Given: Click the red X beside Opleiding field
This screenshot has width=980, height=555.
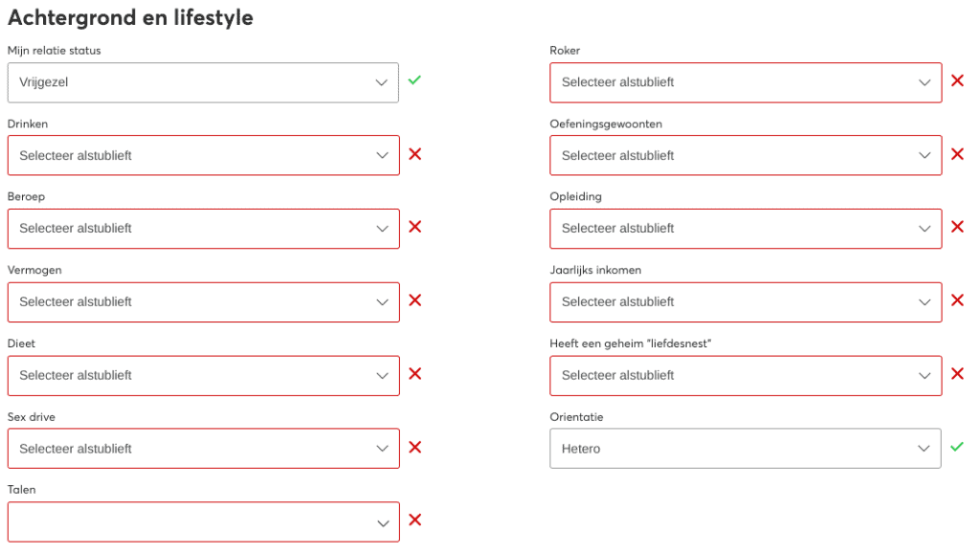Looking at the screenshot, I should [957, 227].
